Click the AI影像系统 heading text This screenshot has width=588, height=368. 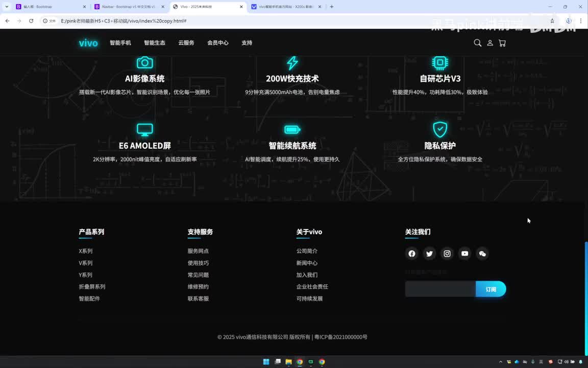(145, 79)
